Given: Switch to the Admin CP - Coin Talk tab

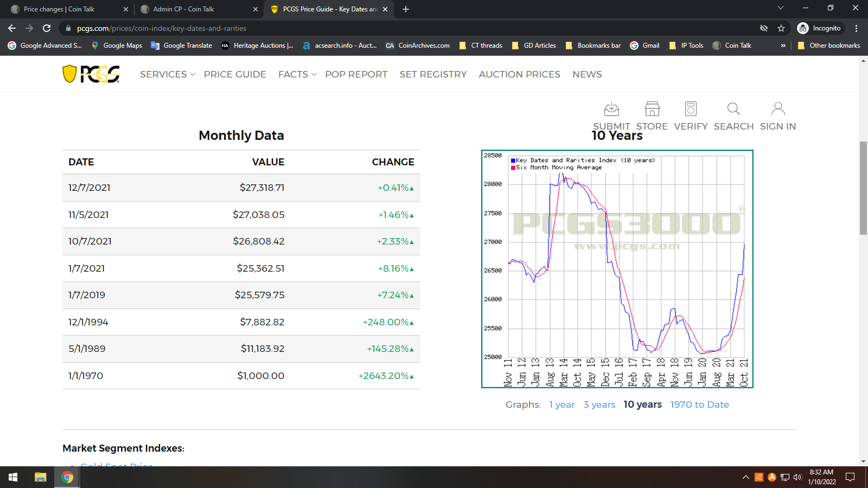Looking at the screenshot, I should [199, 9].
